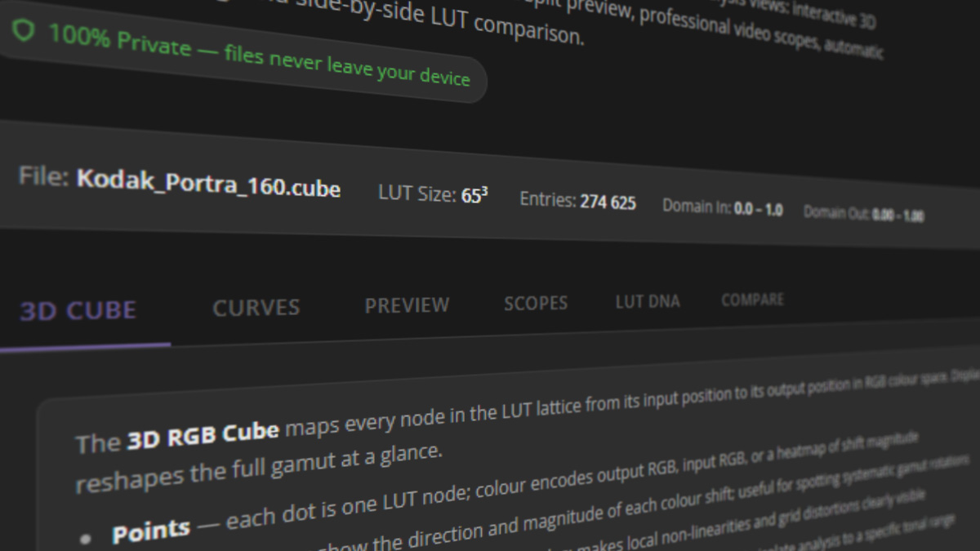Click the bold 'Points' bullet label
Image resolution: width=980 pixels, height=551 pixels.
151,531
